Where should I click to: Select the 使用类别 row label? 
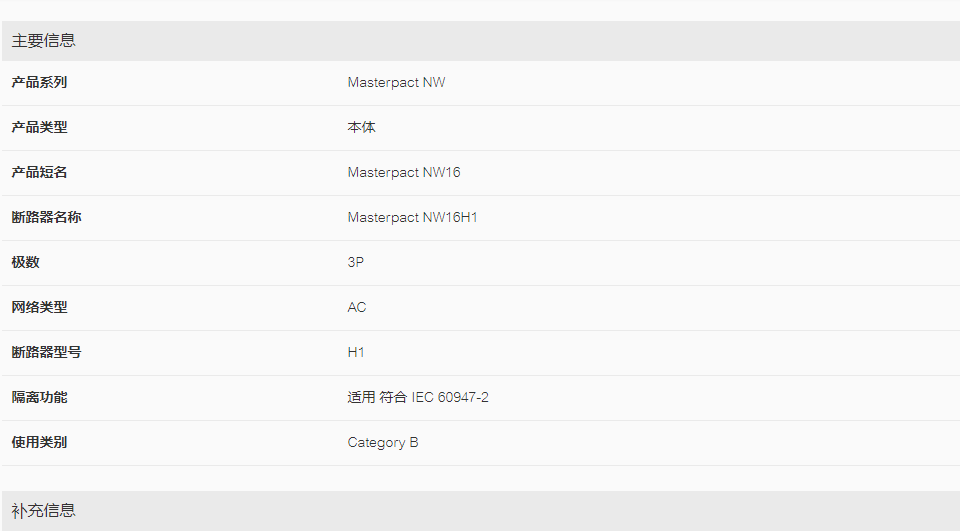tap(39, 442)
